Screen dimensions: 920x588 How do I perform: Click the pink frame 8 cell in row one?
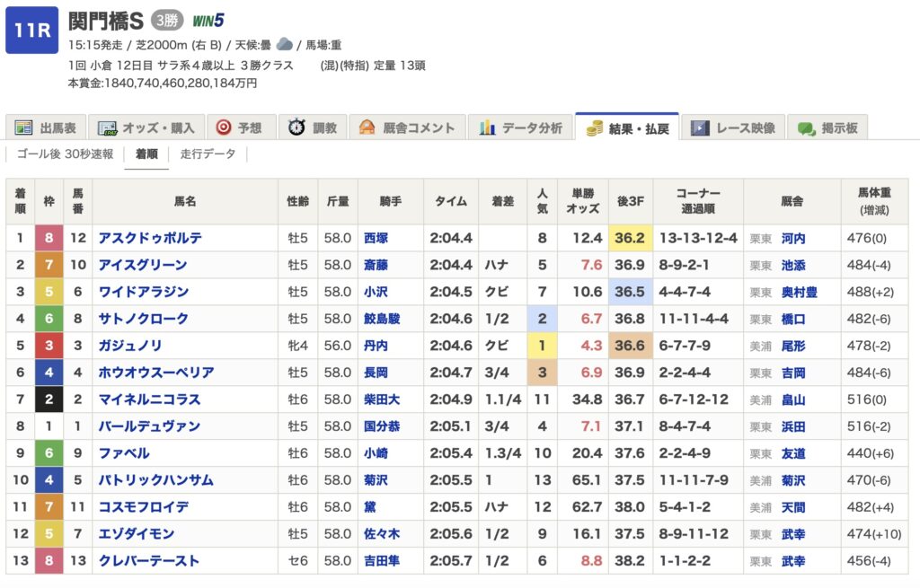pos(49,238)
